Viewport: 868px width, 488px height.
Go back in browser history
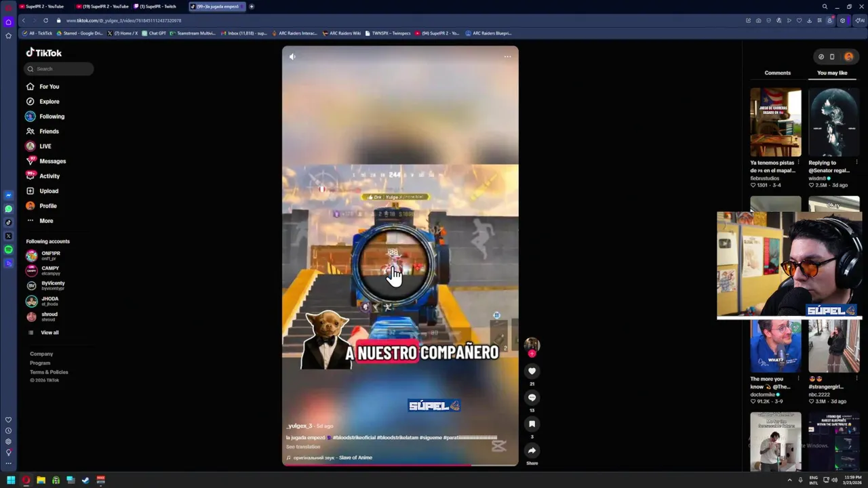(x=23, y=20)
